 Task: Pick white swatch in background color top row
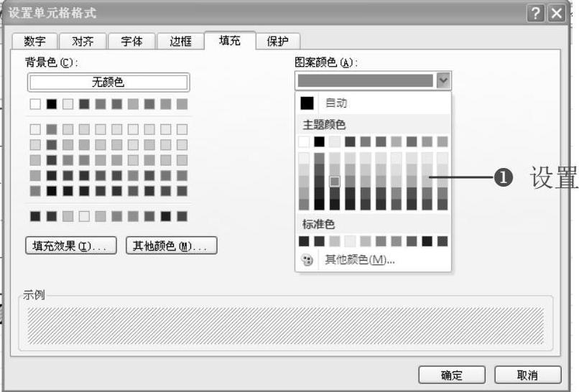click(x=35, y=104)
